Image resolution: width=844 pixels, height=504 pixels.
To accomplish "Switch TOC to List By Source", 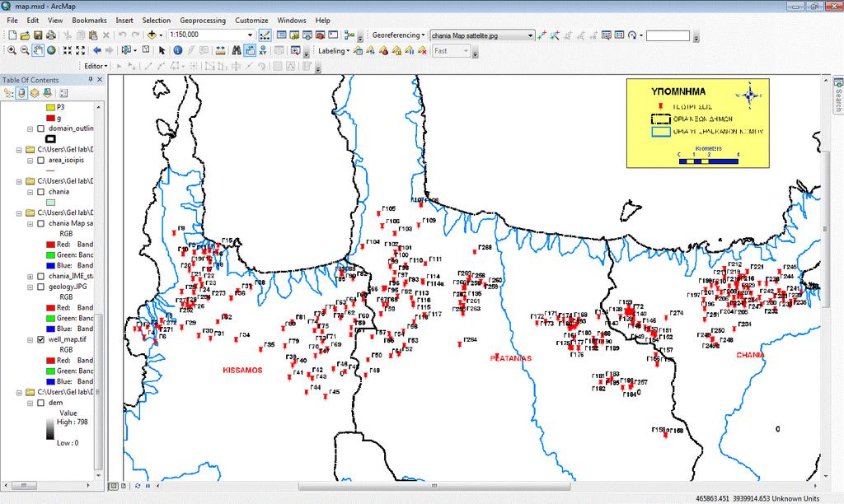I will (21, 93).
